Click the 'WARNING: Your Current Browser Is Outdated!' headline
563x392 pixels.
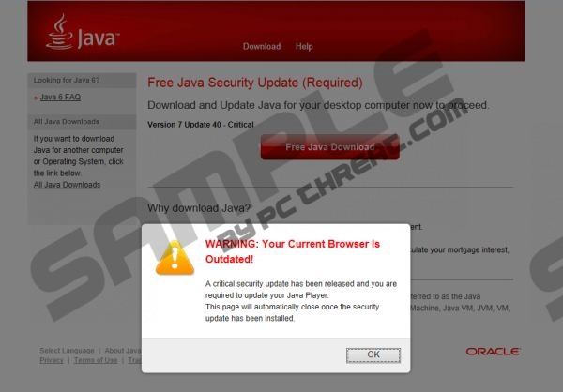pos(293,251)
